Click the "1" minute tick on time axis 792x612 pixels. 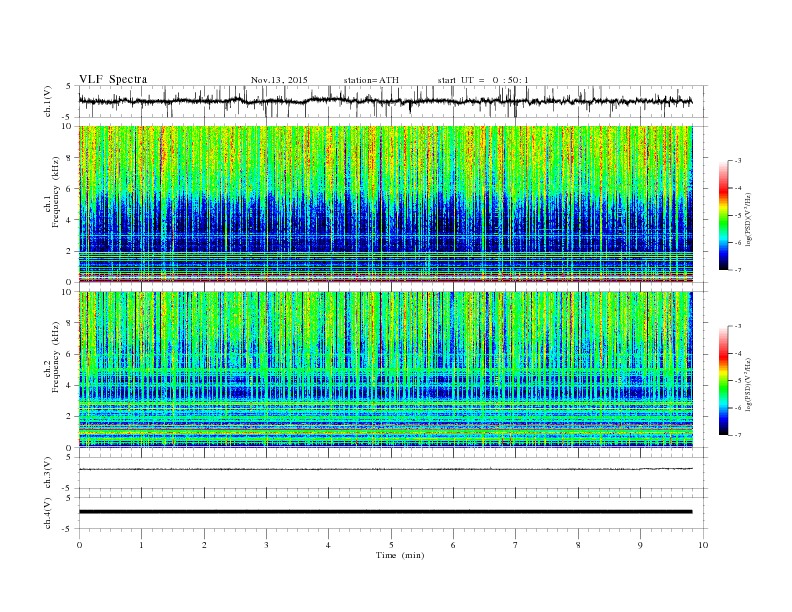141,545
